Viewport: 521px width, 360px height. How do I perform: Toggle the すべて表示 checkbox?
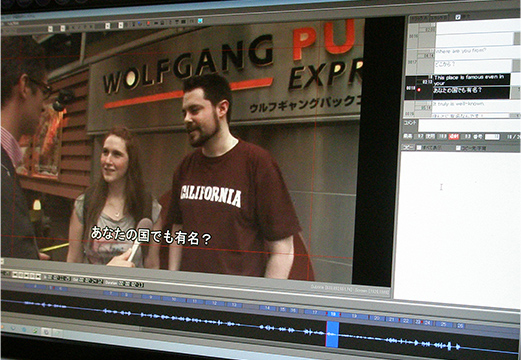click(x=419, y=148)
